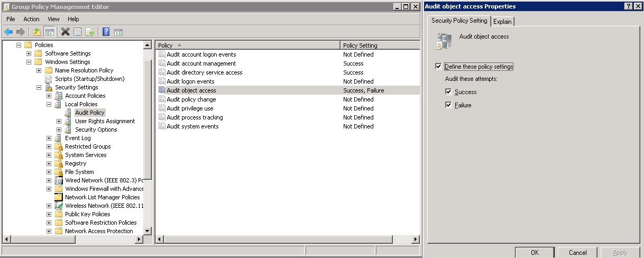Toggle the Success audit checkbox
Viewport: 644px width, 258px height.
[448, 92]
